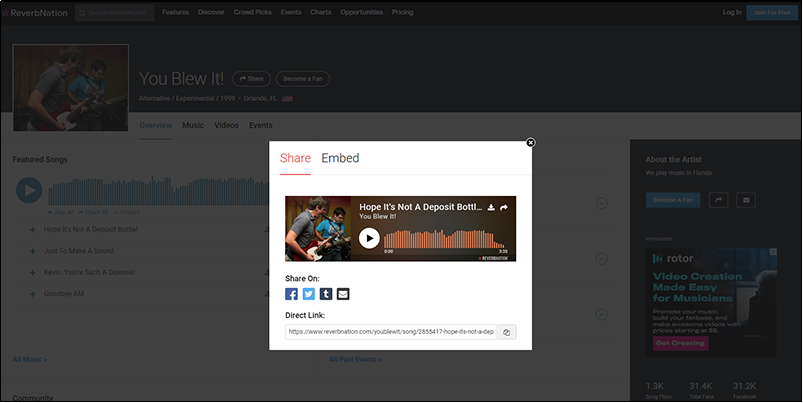Click the embed link under the waveform
Viewport: 803px width, 403px height.
[126, 213]
